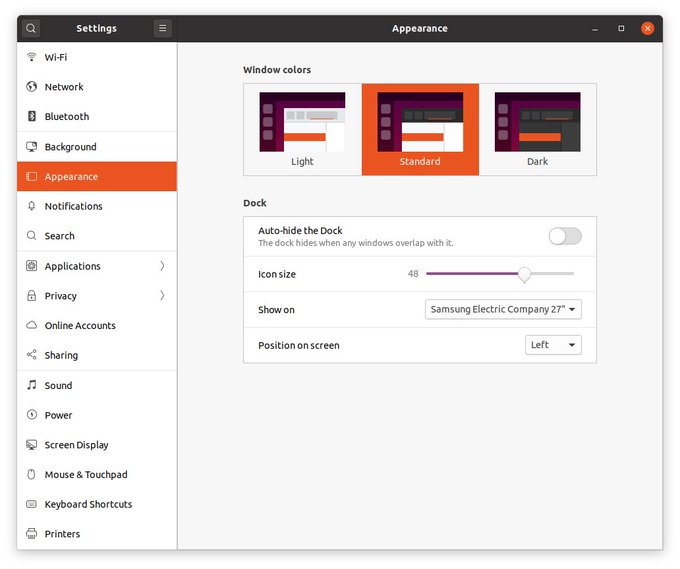Viewport: 680px width, 569px height.
Task: Adjust the Icon size slider handle
Action: pyautogui.click(x=524, y=274)
